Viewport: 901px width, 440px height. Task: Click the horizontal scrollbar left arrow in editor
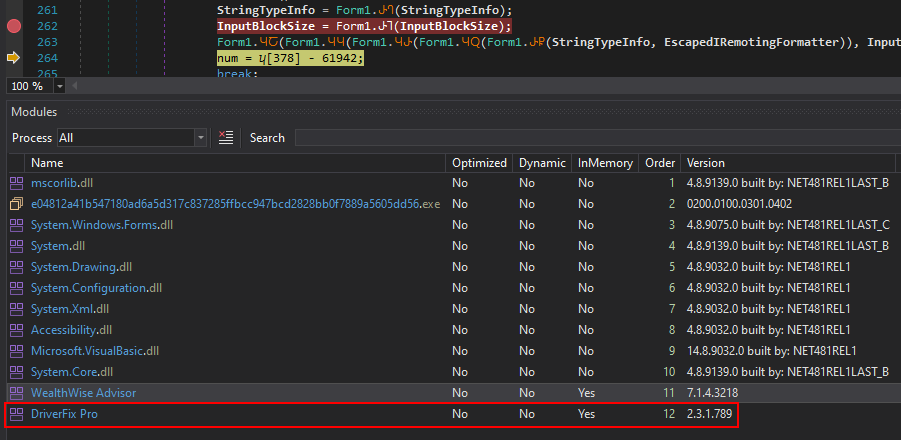76,86
